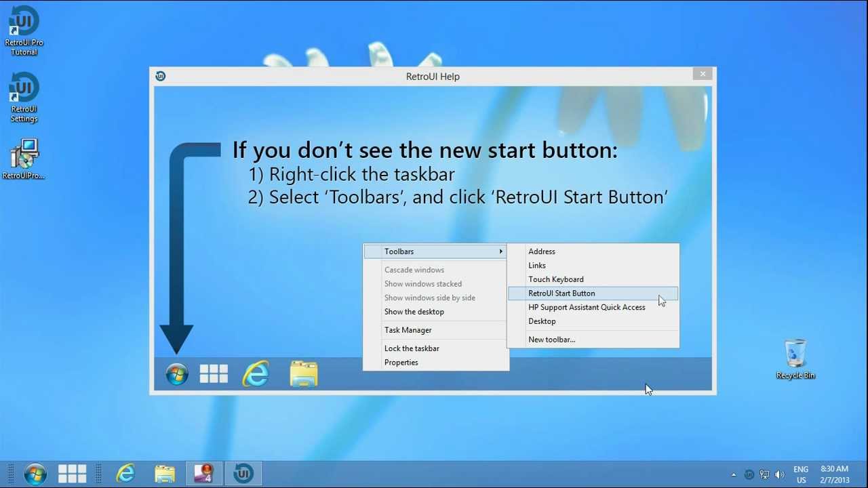The width and height of the screenshot is (868, 488).
Task: Choose Address in the Toolbars submenu
Action: [593, 251]
